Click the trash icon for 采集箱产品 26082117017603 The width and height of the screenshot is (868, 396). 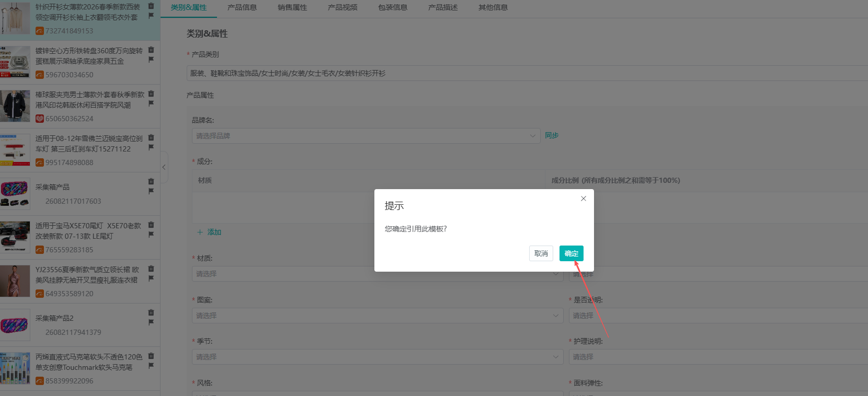tap(151, 181)
